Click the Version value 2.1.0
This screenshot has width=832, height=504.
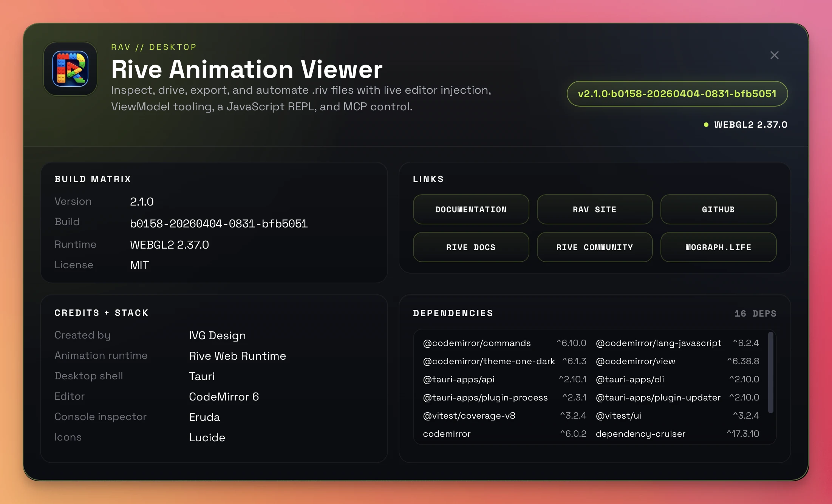point(142,202)
